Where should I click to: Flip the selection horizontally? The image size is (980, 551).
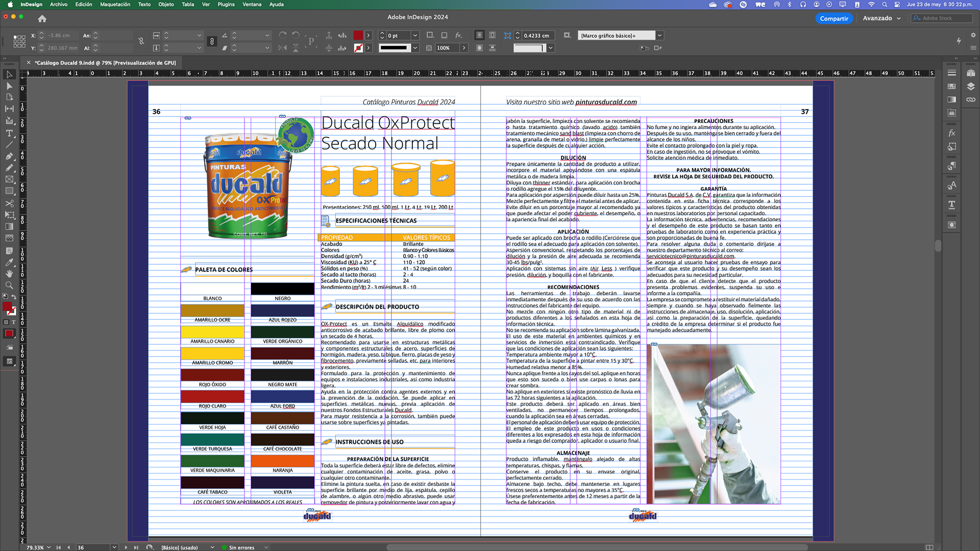pyautogui.click(x=283, y=48)
